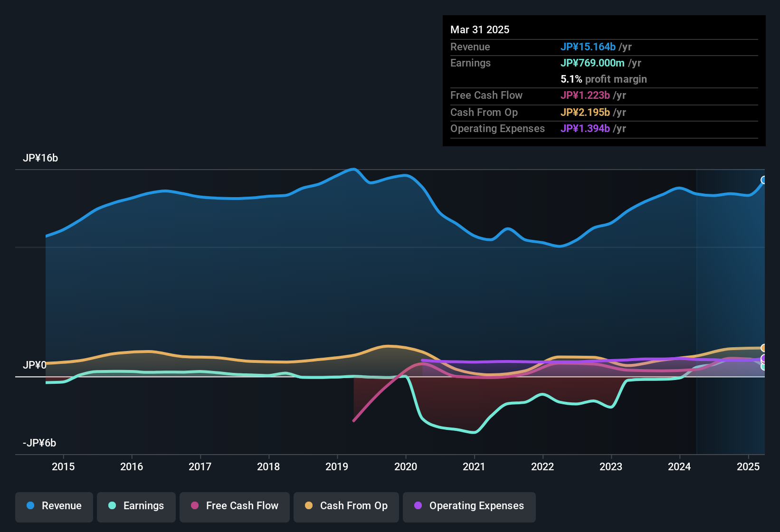Click the Free Cash Flow label in tooltip

[486, 95]
